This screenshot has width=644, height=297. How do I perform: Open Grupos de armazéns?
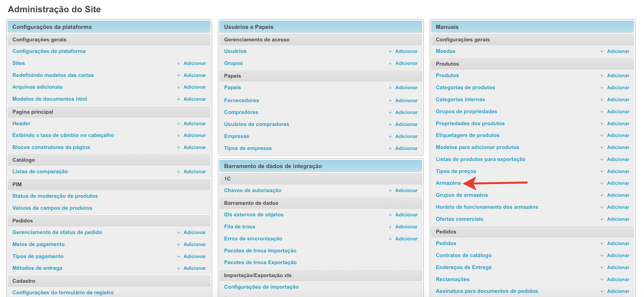coord(461,195)
